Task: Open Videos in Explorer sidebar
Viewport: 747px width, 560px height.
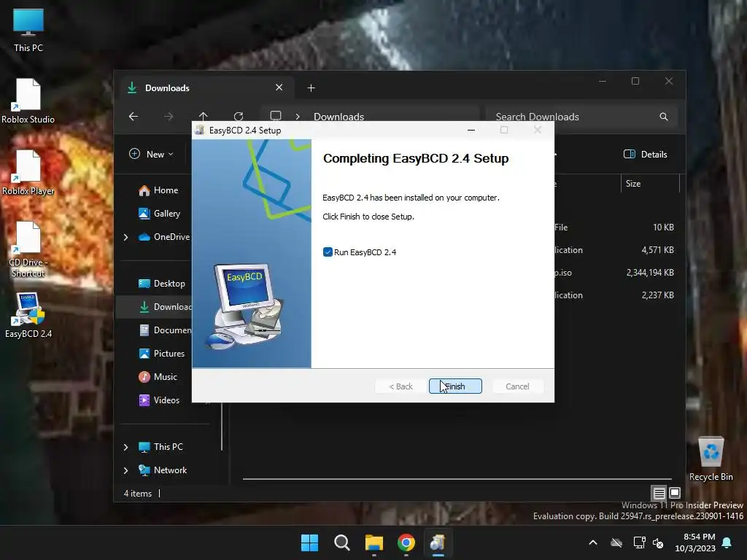Action: (159, 400)
